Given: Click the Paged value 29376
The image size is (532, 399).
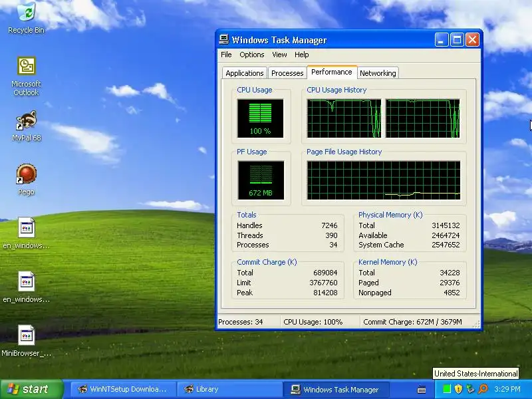Looking at the screenshot, I should [450, 282].
